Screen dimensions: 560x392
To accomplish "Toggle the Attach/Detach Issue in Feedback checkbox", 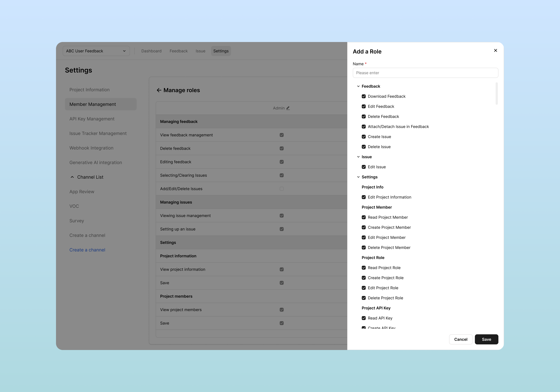I will coord(364,127).
